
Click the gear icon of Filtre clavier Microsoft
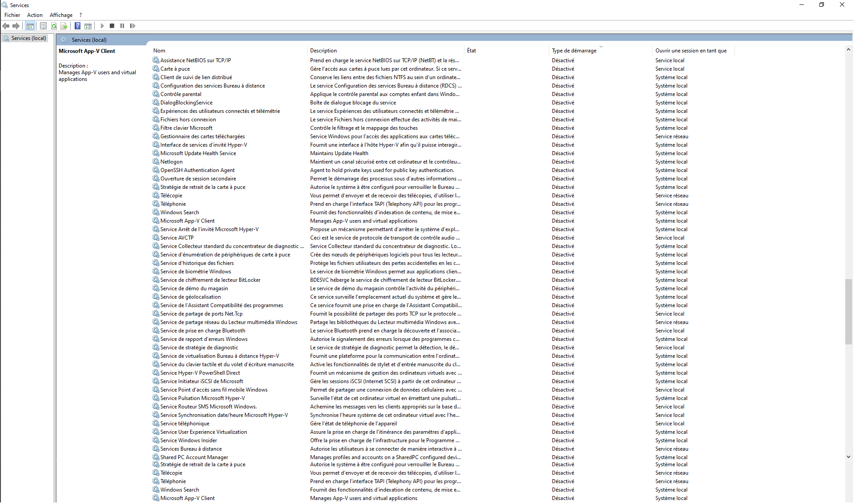pos(156,128)
